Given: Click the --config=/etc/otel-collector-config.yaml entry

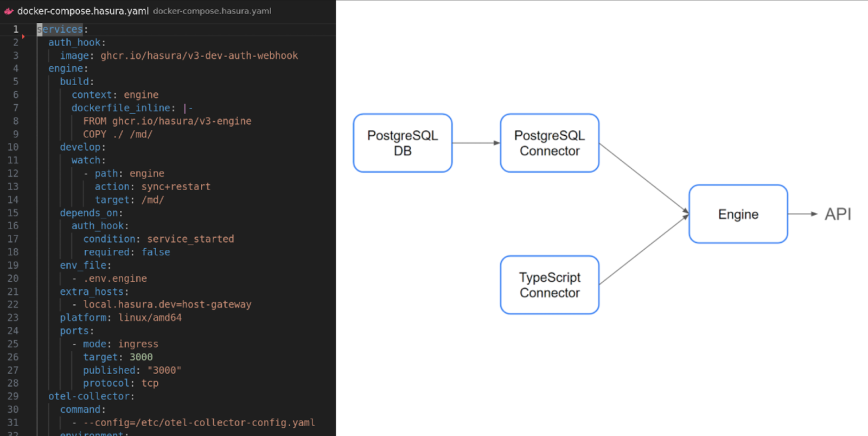Looking at the screenshot, I should point(199,422).
